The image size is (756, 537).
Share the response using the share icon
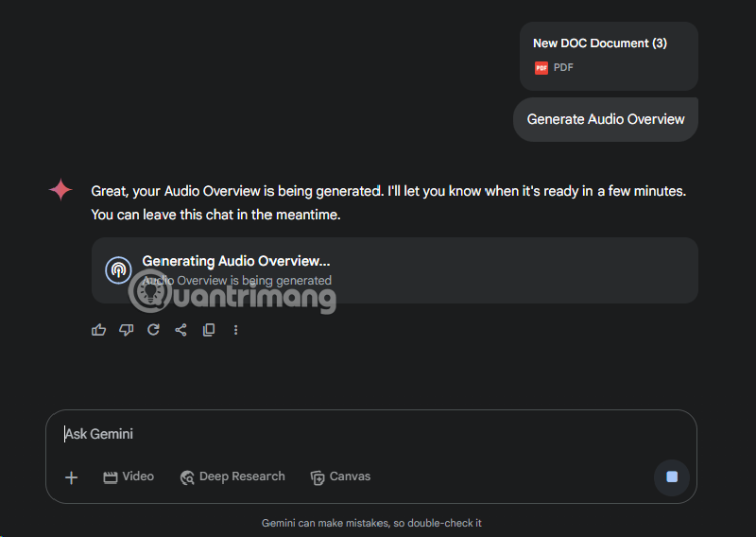[x=181, y=330]
